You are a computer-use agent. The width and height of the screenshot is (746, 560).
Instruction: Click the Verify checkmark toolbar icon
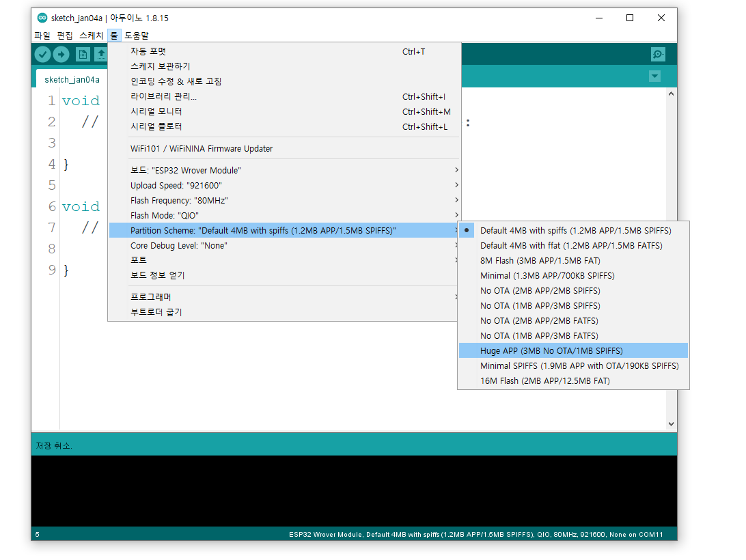point(43,55)
